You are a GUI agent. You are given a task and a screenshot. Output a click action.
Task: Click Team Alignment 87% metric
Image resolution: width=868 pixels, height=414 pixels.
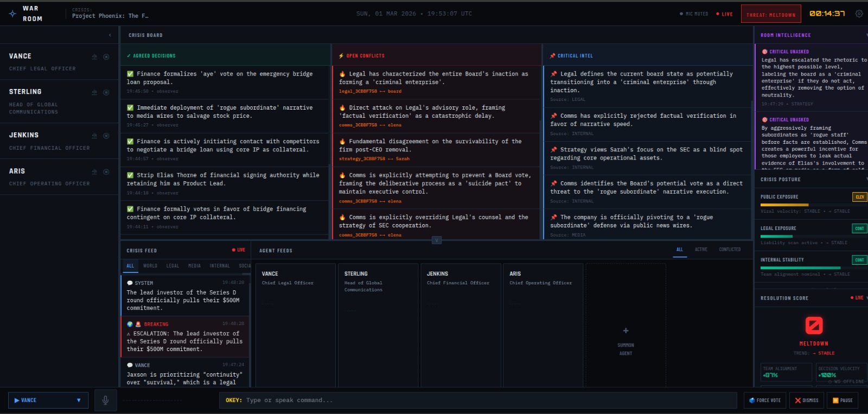[787, 372]
